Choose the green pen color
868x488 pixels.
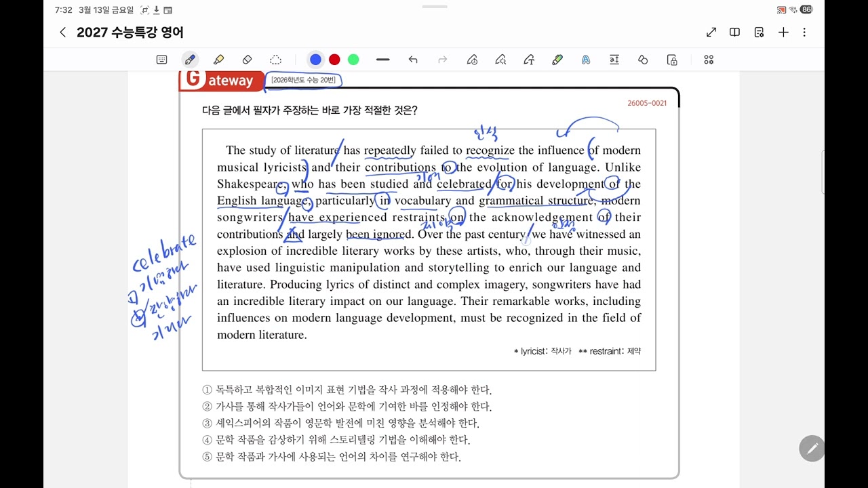(353, 60)
